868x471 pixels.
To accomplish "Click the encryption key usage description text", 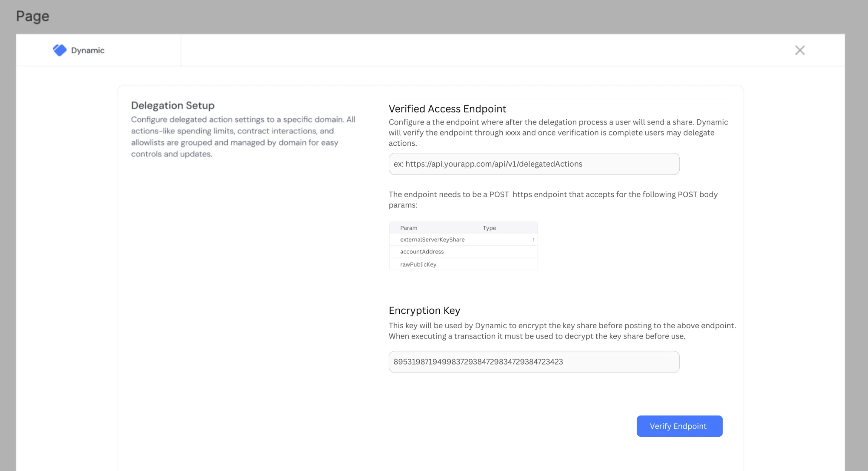I will 562,331.
